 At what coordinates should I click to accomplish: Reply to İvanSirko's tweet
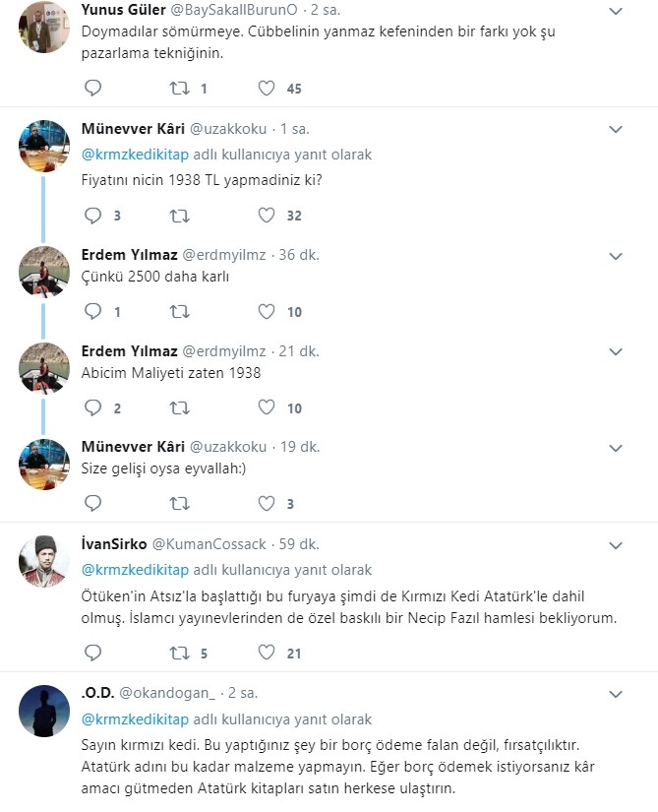tap(93, 653)
